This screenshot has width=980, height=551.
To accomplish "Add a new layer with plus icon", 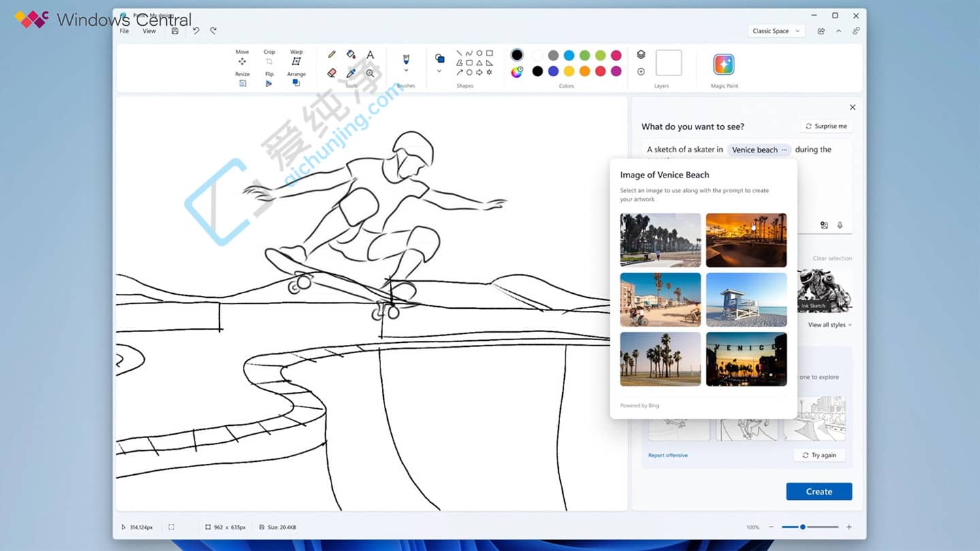I will [x=641, y=71].
